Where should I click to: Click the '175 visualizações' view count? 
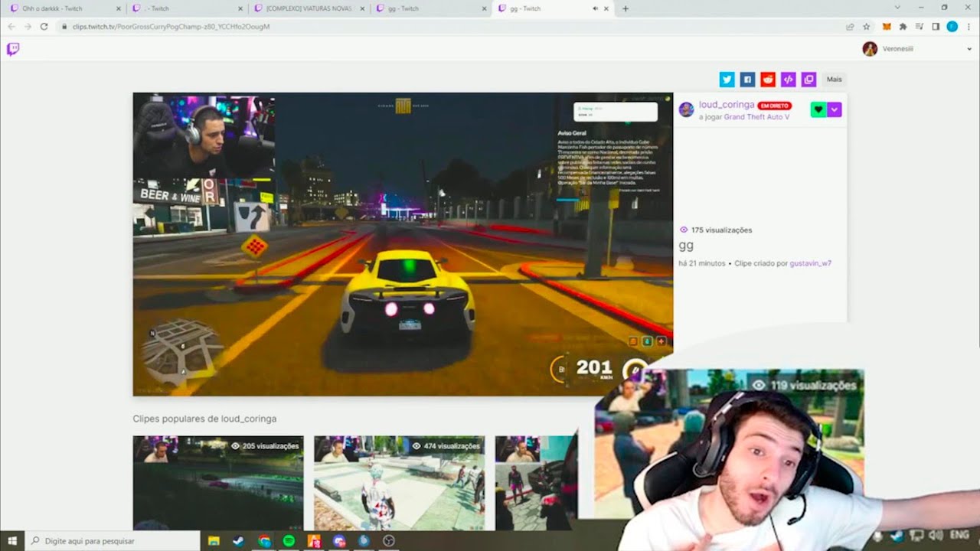[715, 230]
